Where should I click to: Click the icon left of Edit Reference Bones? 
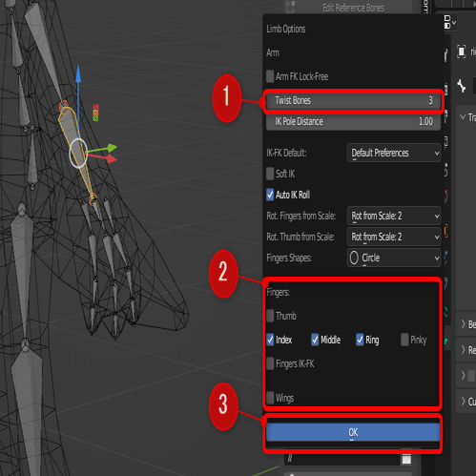(x=290, y=8)
